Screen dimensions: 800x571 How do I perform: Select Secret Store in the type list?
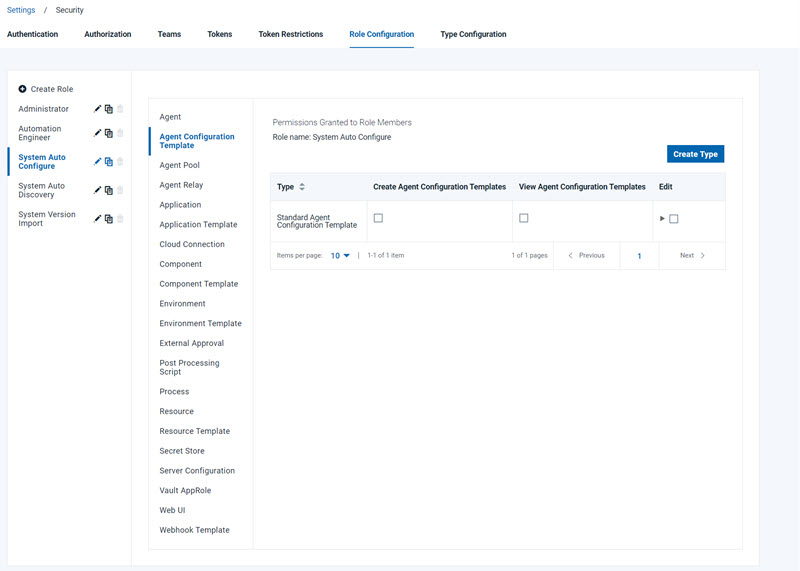182,451
